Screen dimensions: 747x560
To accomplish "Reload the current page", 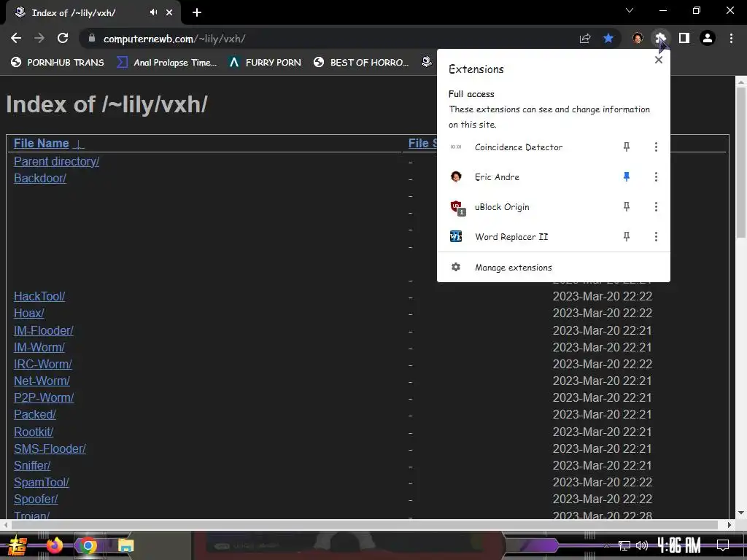I will pyautogui.click(x=63, y=38).
